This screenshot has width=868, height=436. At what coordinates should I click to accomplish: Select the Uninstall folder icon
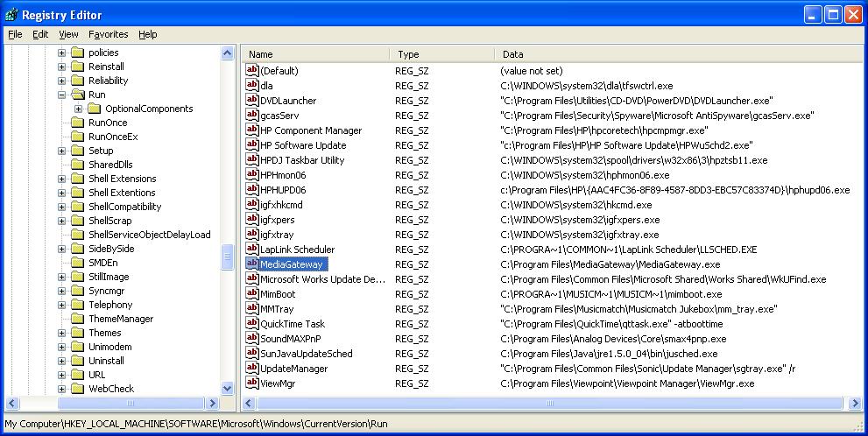[77, 361]
